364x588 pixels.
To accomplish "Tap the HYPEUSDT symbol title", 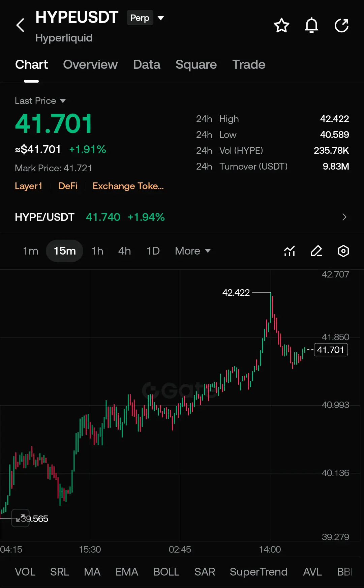I will (77, 17).
